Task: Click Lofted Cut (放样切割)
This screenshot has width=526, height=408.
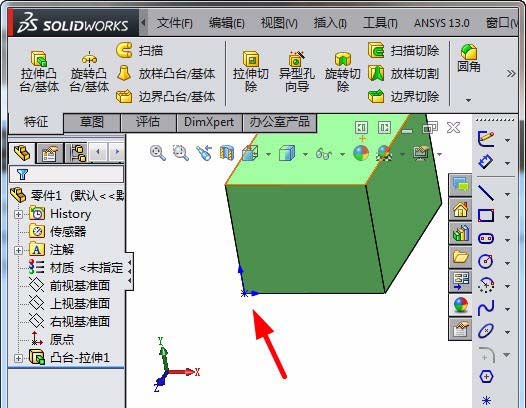Action: (404, 73)
